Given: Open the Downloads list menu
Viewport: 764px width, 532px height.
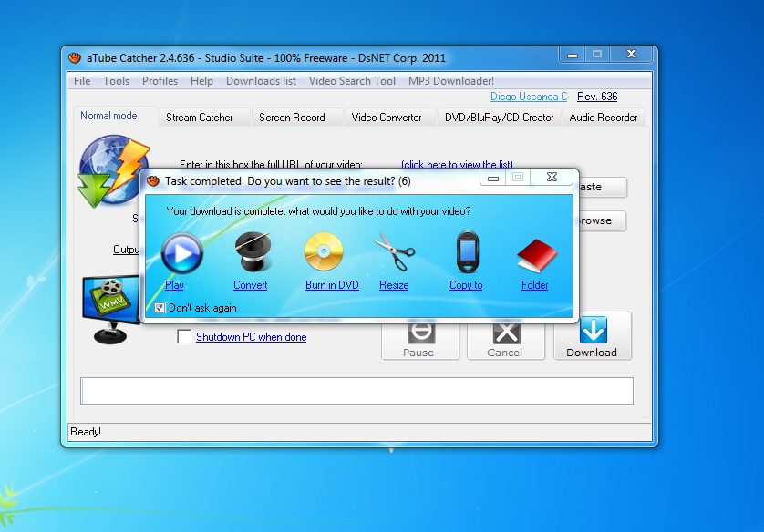Looking at the screenshot, I should 261,81.
